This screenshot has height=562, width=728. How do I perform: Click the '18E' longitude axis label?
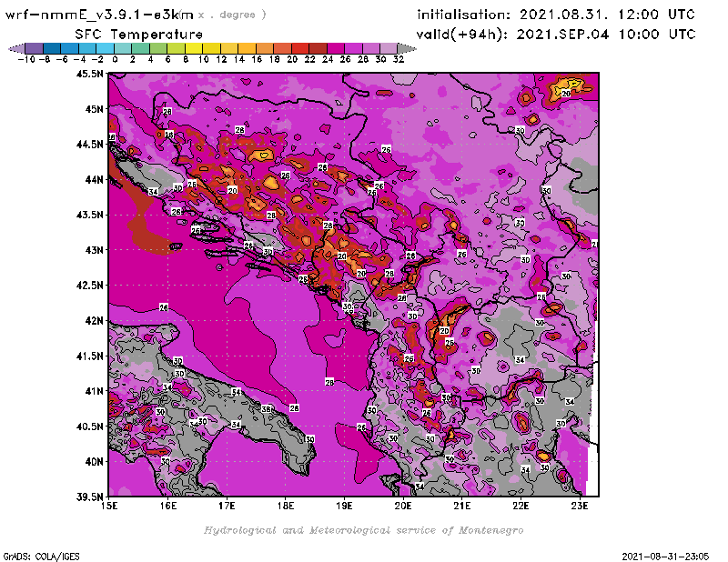pyautogui.click(x=286, y=506)
